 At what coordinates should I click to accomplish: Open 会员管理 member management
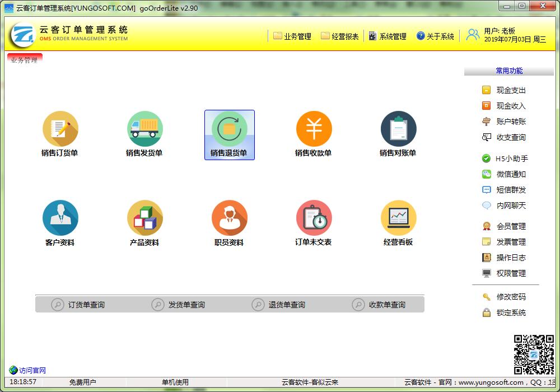(x=504, y=226)
